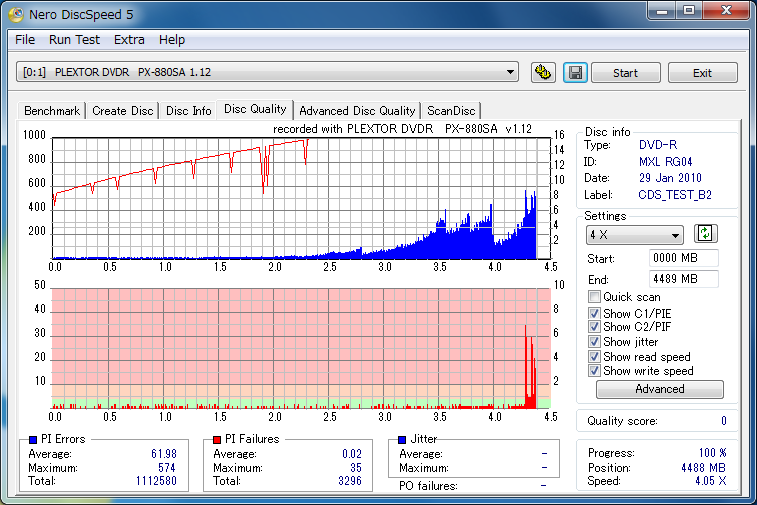Viewport: 757px width, 505px height.
Task: Open the Run Test menu
Action: coord(74,40)
